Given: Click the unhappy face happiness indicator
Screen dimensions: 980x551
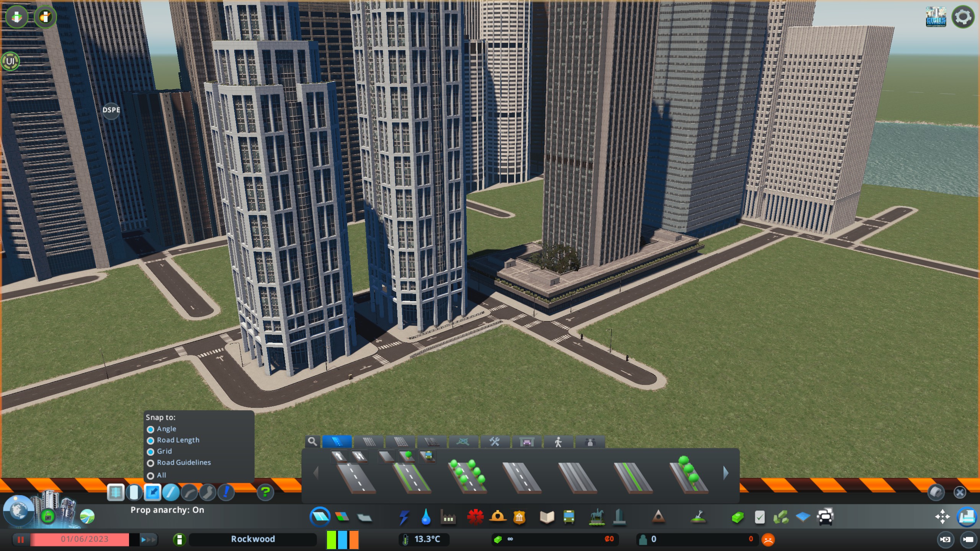Looking at the screenshot, I should (x=768, y=540).
